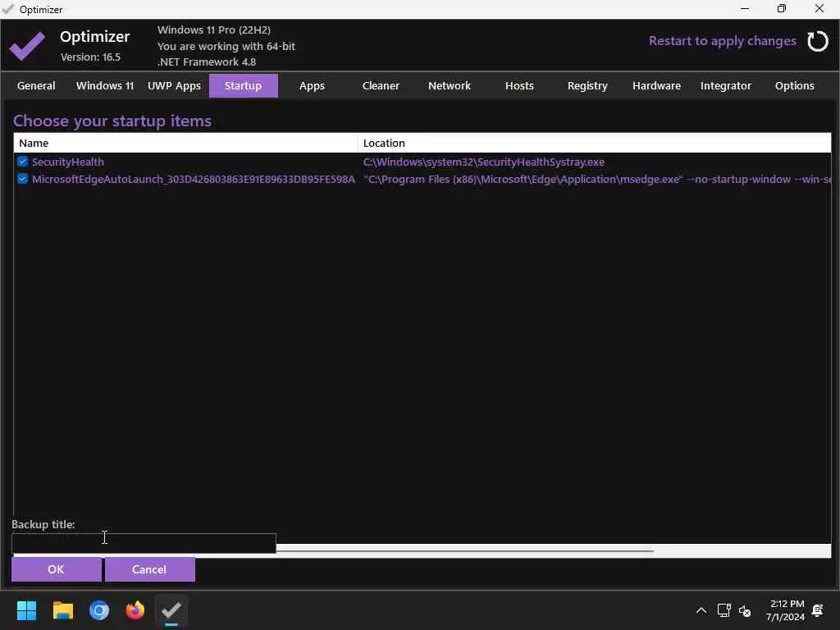Screen dimensions: 840x630
Task: Switch to the Hosts tab
Action: (x=519, y=85)
